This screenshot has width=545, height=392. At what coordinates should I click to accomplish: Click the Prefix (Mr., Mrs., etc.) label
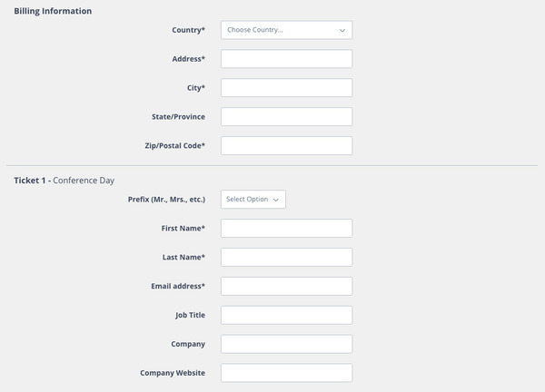(166, 199)
